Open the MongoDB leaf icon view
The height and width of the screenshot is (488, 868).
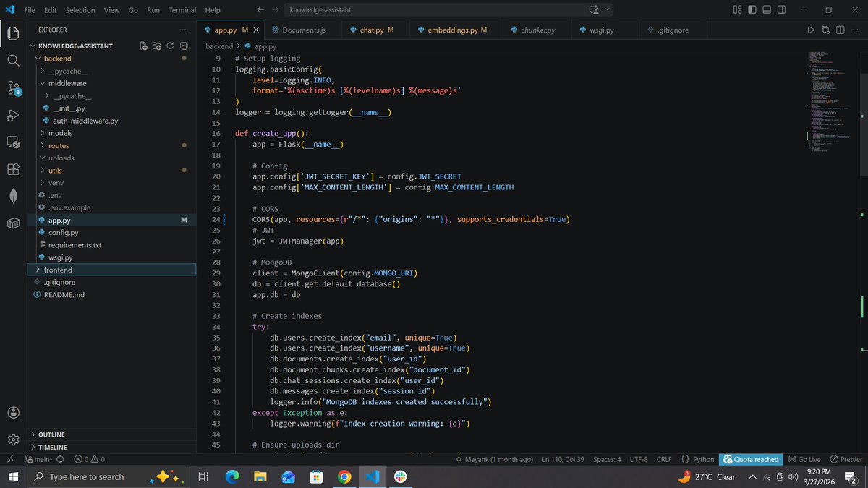pos(13,196)
